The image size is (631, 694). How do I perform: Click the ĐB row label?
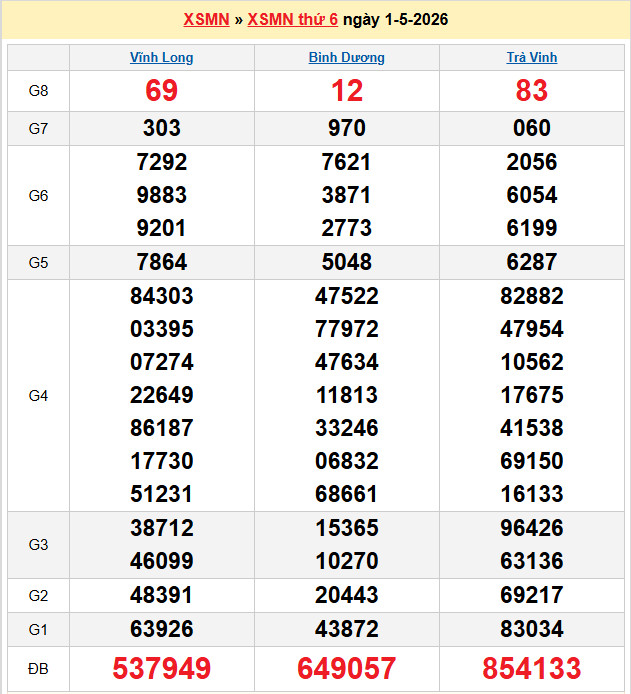tap(38, 668)
